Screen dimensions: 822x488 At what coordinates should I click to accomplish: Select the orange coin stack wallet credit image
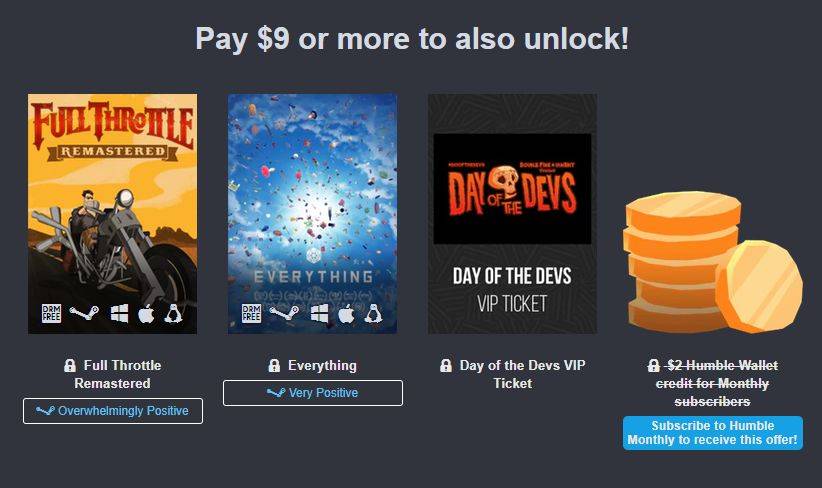click(713, 262)
